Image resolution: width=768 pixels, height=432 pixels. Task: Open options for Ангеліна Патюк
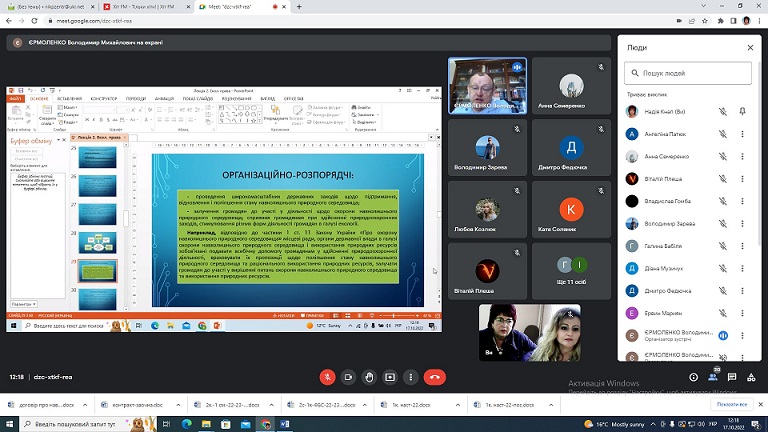[x=742, y=134]
